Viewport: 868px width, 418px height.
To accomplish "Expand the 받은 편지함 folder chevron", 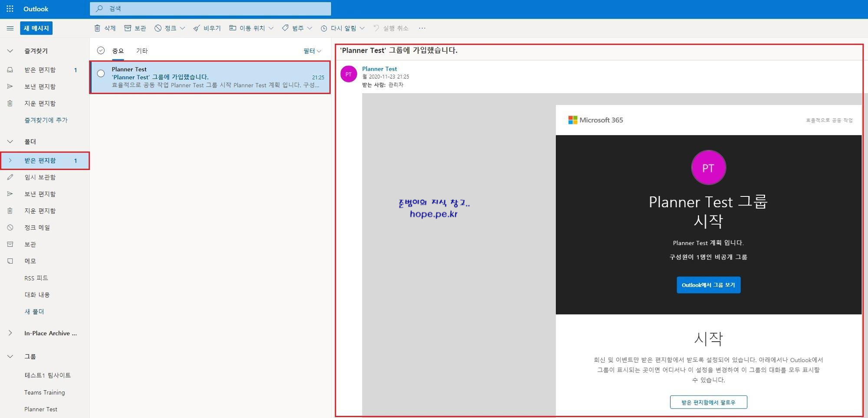I will [x=10, y=160].
